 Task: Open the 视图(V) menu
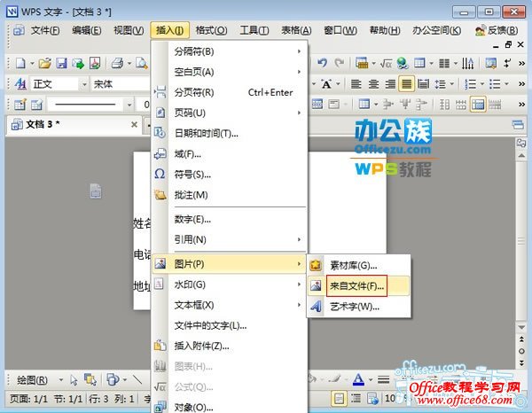coord(129,30)
